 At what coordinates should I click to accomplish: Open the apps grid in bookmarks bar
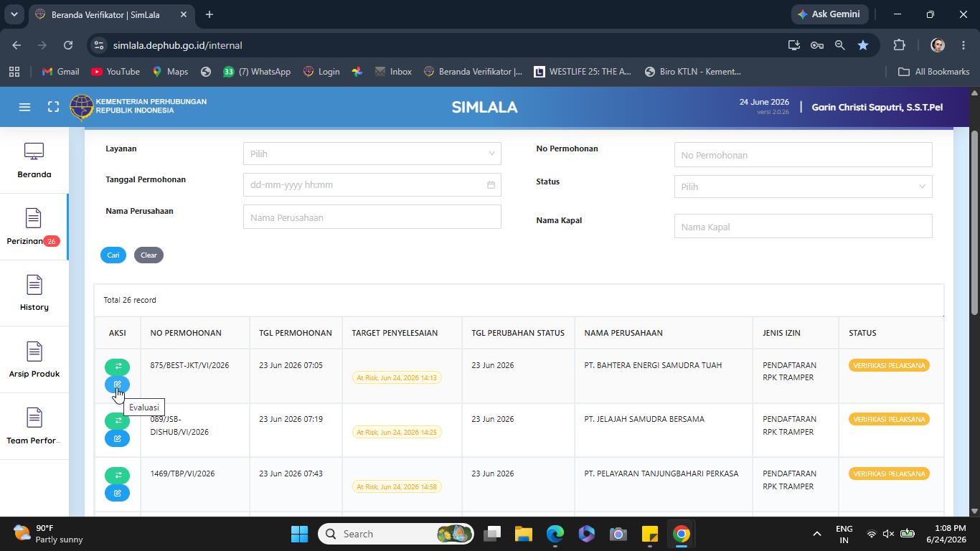click(14, 72)
